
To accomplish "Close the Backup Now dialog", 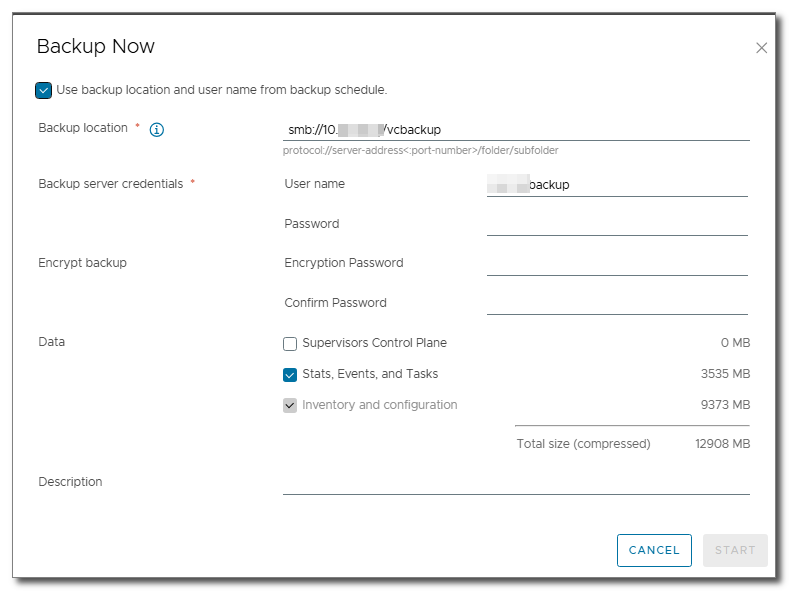I will 761,48.
